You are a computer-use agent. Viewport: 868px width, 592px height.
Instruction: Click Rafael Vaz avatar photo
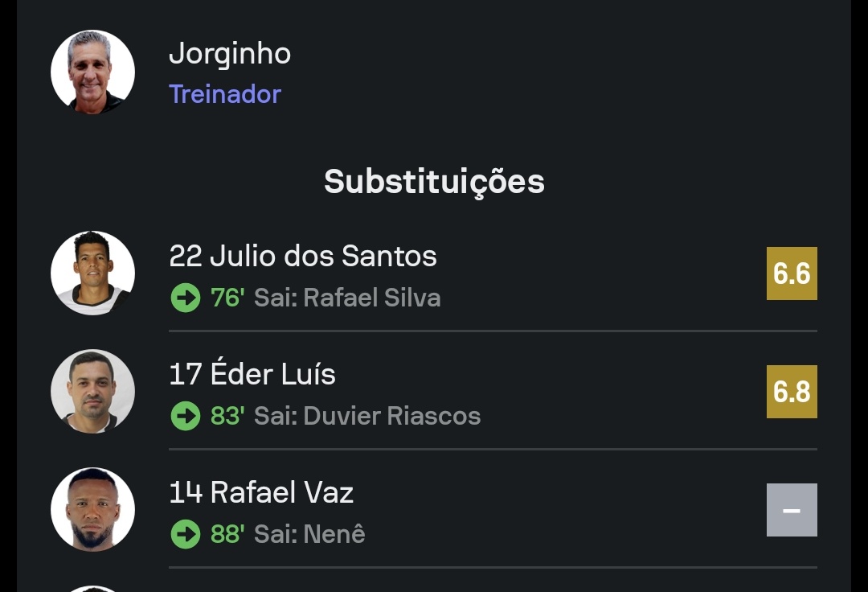[92, 509]
